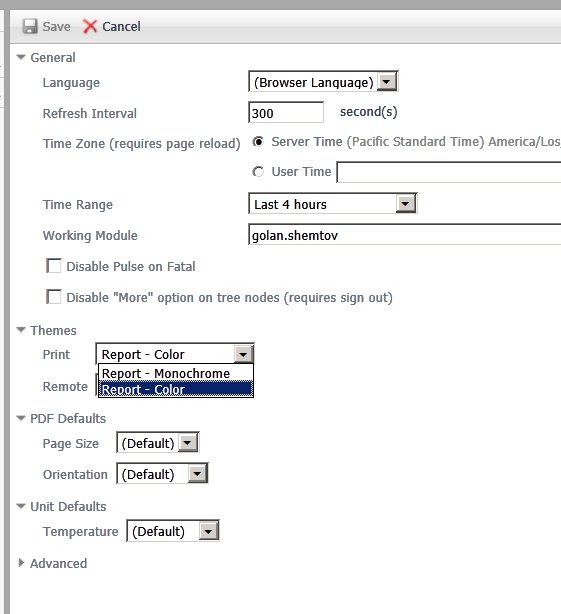The height and width of the screenshot is (614, 561).
Task: Collapse the PDF Defaults section
Action: pyautogui.click(x=21, y=418)
